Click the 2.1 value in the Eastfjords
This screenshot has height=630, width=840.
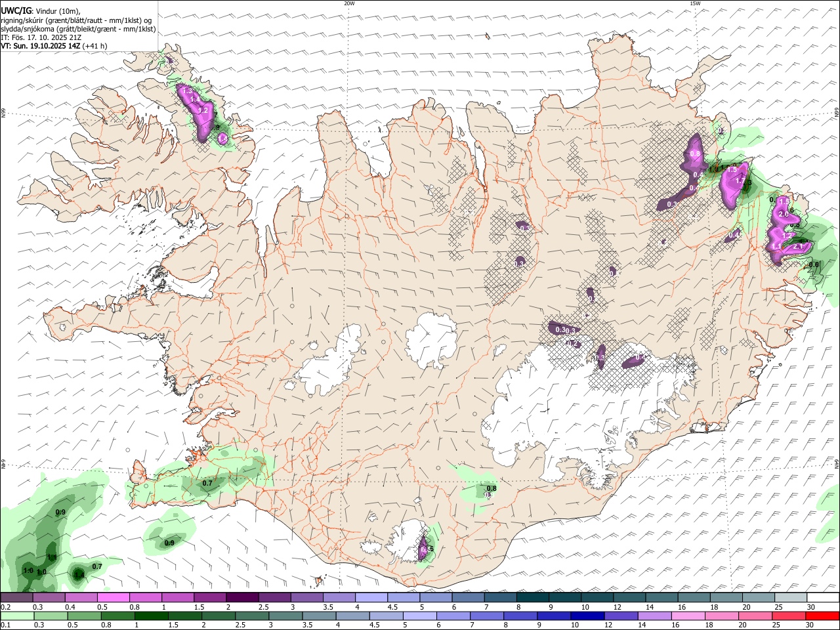pyautogui.click(x=799, y=246)
